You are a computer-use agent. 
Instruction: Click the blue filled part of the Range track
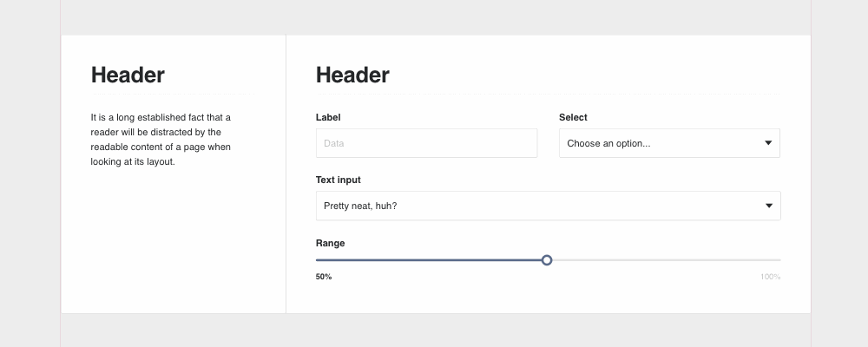pos(429,260)
